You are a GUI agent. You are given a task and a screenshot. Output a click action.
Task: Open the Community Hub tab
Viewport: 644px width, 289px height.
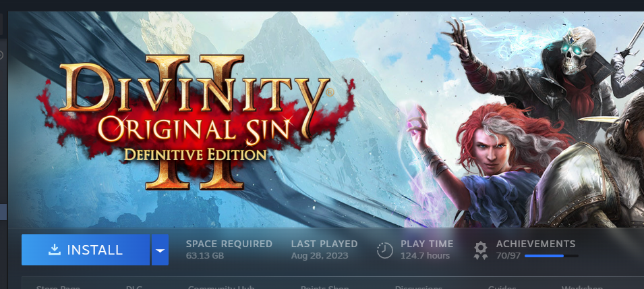pos(221,288)
